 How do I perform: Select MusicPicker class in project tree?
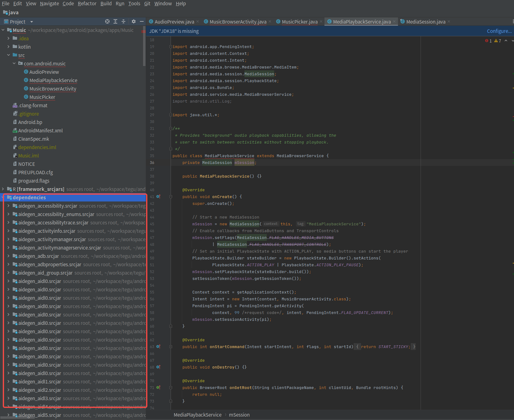[42, 97]
